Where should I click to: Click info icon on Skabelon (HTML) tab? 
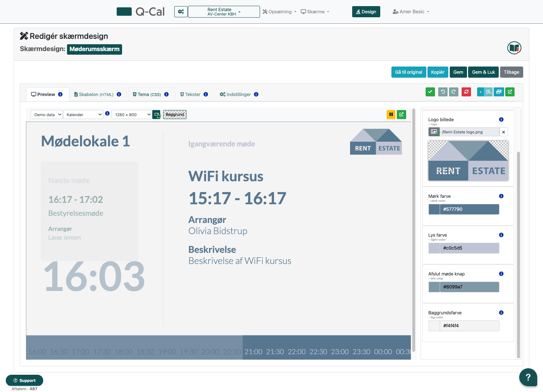pyautogui.click(x=119, y=94)
